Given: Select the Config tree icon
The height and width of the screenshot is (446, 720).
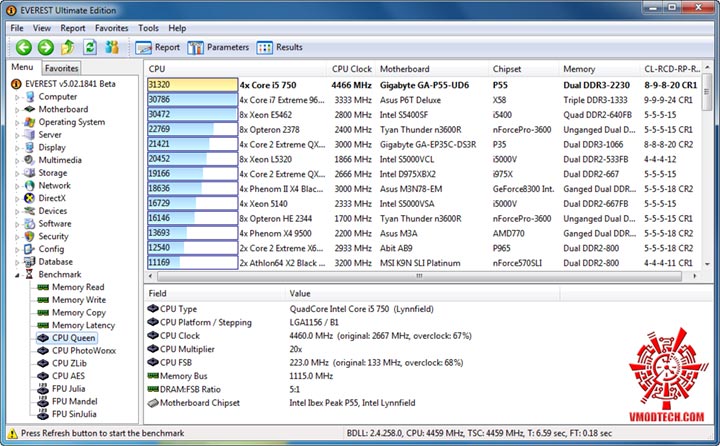Looking at the screenshot, I should point(30,249).
